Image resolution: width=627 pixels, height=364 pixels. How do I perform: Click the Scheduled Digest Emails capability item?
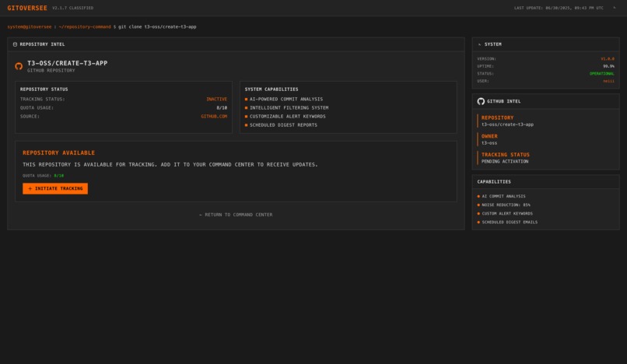507,222
